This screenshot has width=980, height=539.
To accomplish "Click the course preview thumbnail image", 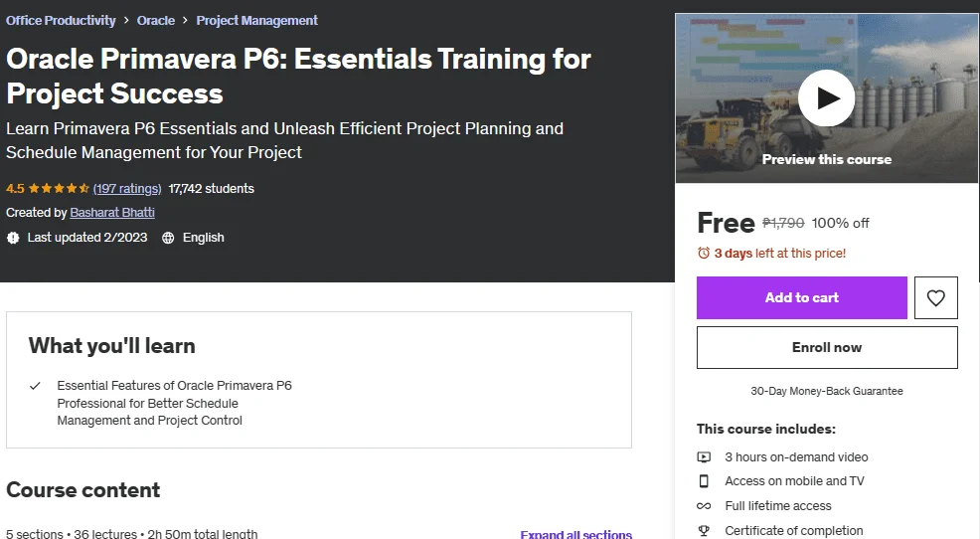I will (x=826, y=98).
